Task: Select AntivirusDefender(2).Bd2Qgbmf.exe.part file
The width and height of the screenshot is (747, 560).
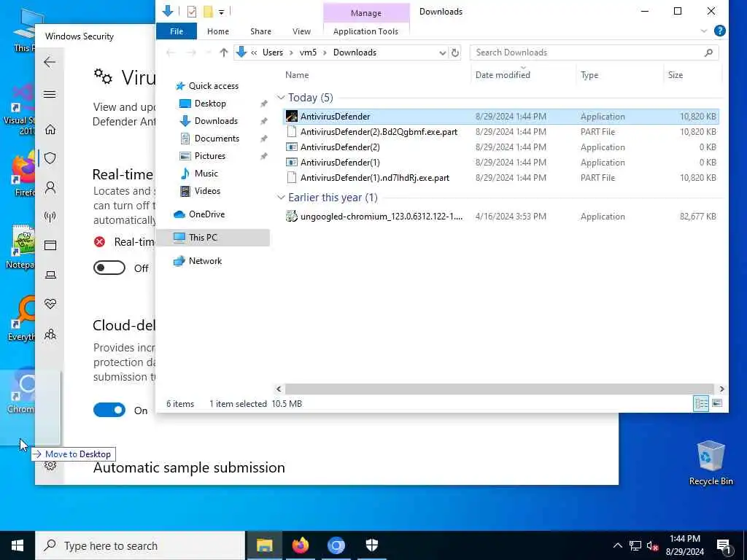Action: point(379,132)
